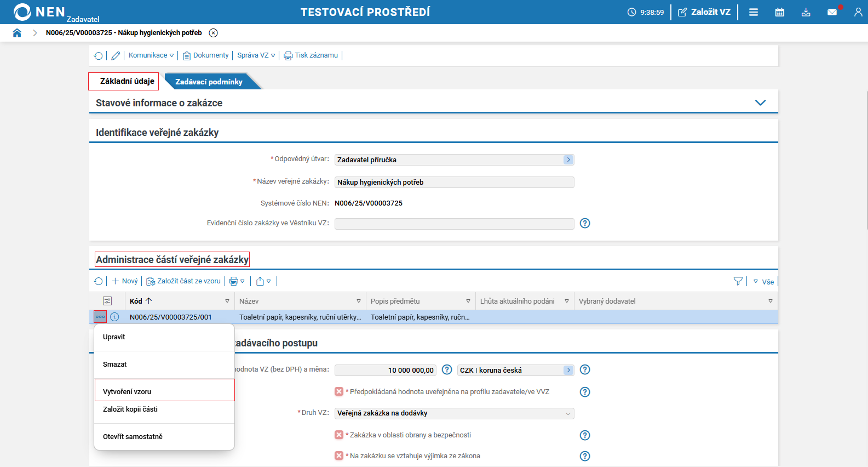Open help for Evidenční číslo zakázky field

coord(585,223)
